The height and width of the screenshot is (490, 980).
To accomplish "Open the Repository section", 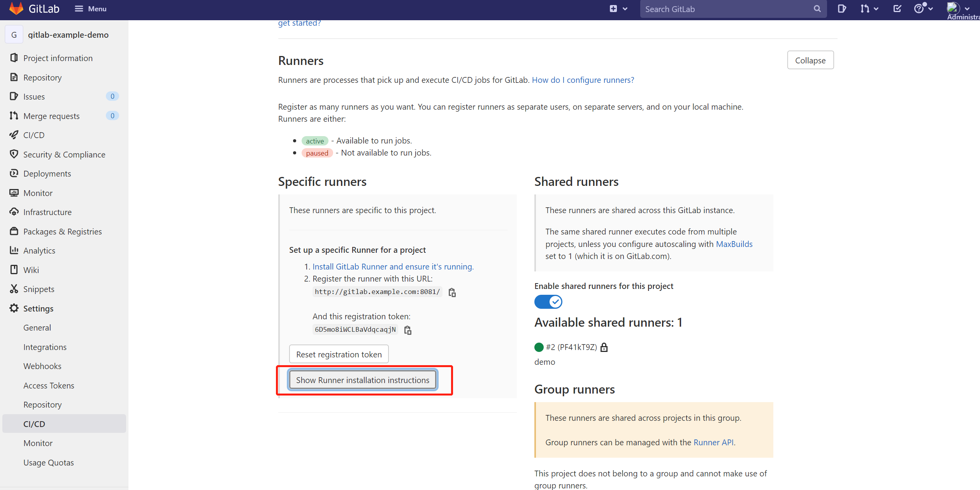I will tap(42, 77).
